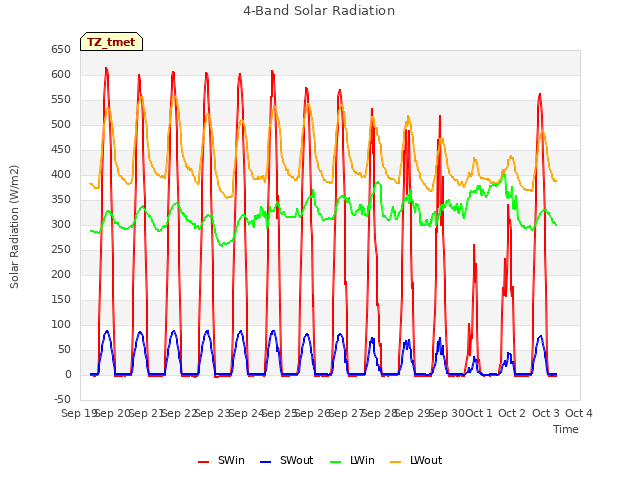Click the Oct 1 x-axis date label
Image resolution: width=640 pixels, height=480 pixels.
coord(479,413)
